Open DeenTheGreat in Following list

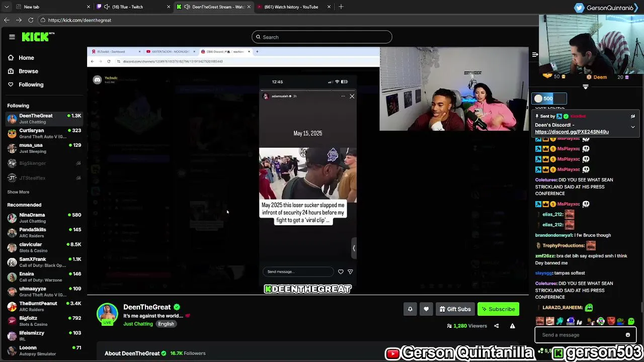click(44, 119)
